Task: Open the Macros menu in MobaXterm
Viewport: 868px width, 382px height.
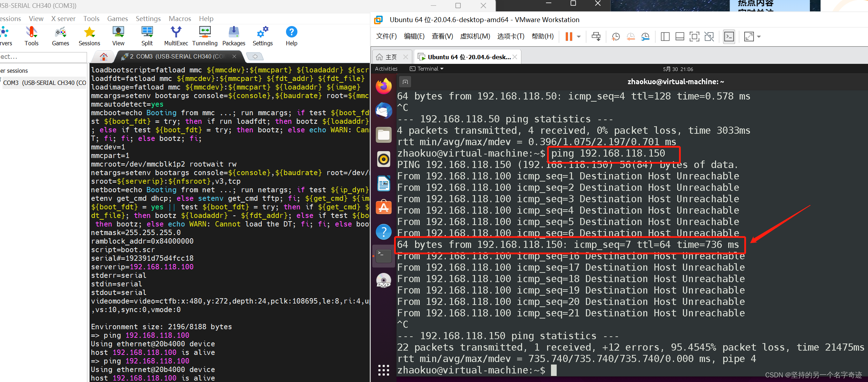Action: pyautogui.click(x=180, y=19)
